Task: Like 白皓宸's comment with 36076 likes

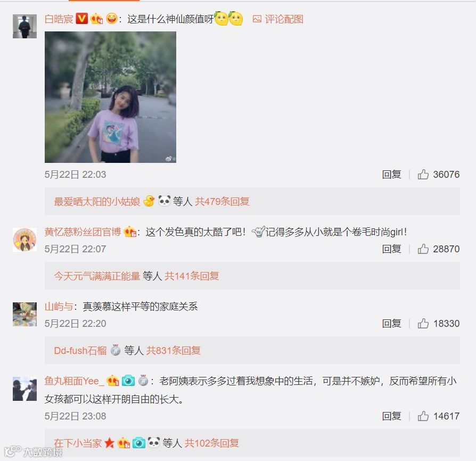Action: 423,175
